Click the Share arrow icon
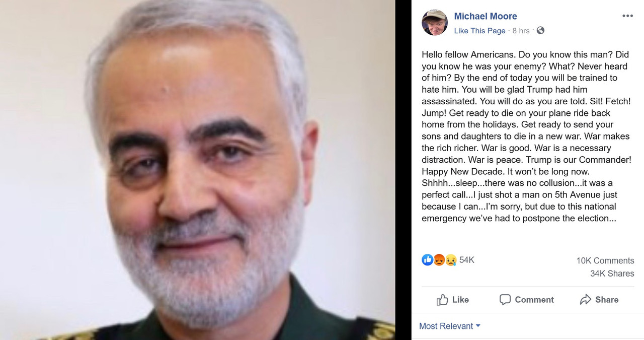The image size is (644, 340). [585, 300]
